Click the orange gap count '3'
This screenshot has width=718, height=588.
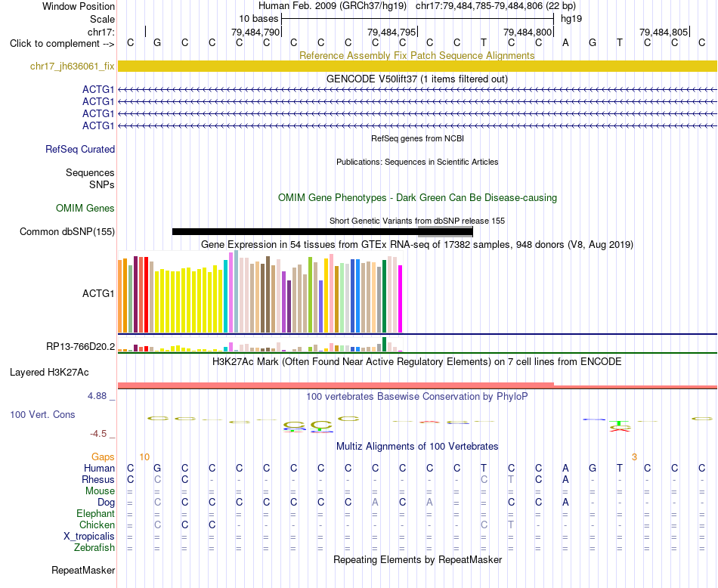(634, 457)
